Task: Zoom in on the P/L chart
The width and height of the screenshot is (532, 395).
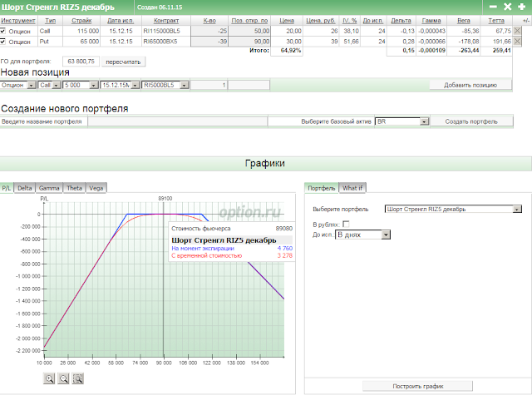Action: click(x=50, y=378)
